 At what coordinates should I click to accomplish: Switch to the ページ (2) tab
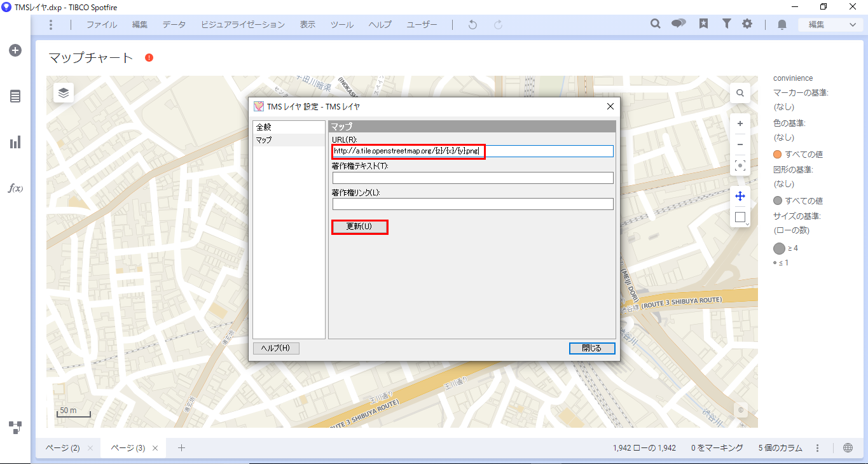click(62, 448)
